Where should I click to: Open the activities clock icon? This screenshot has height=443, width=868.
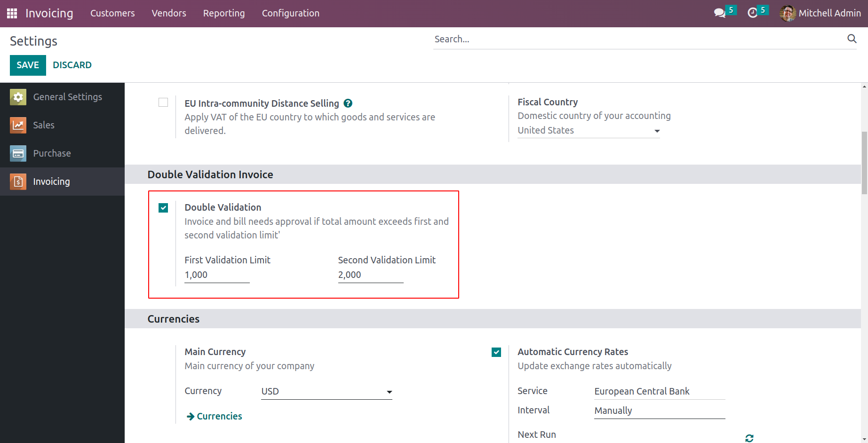752,13
